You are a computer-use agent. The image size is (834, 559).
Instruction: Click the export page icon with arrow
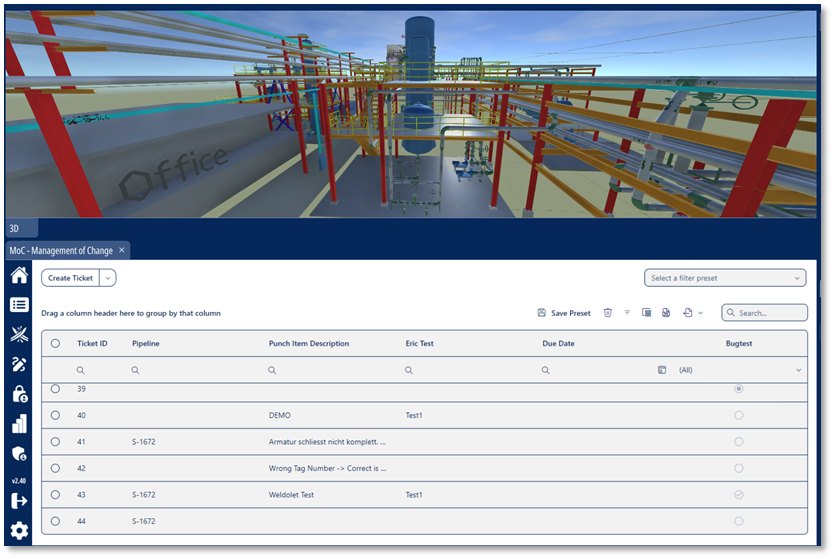pos(688,312)
